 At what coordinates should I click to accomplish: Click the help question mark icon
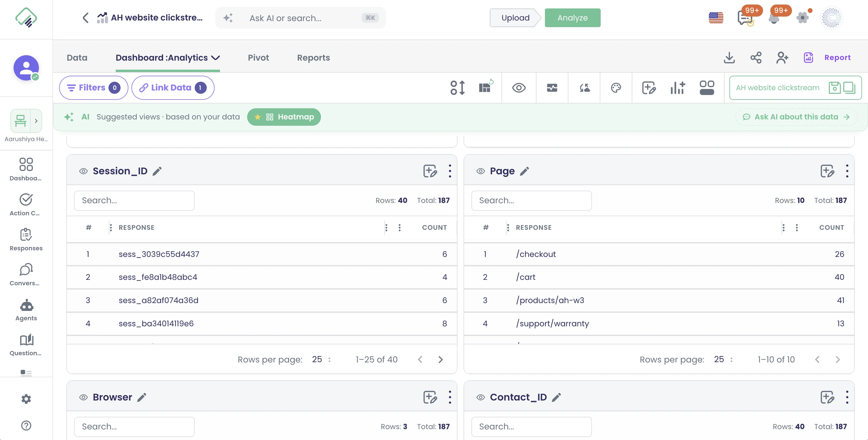[x=26, y=426]
